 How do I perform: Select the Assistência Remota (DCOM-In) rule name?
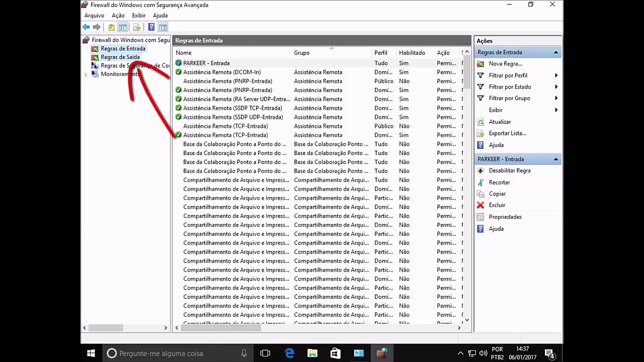[x=222, y=72]
